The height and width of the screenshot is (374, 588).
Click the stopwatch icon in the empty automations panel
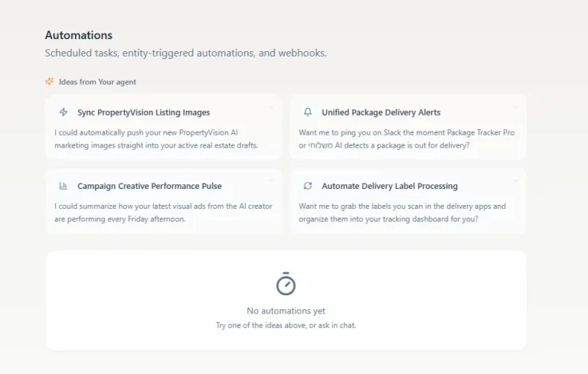286,284
